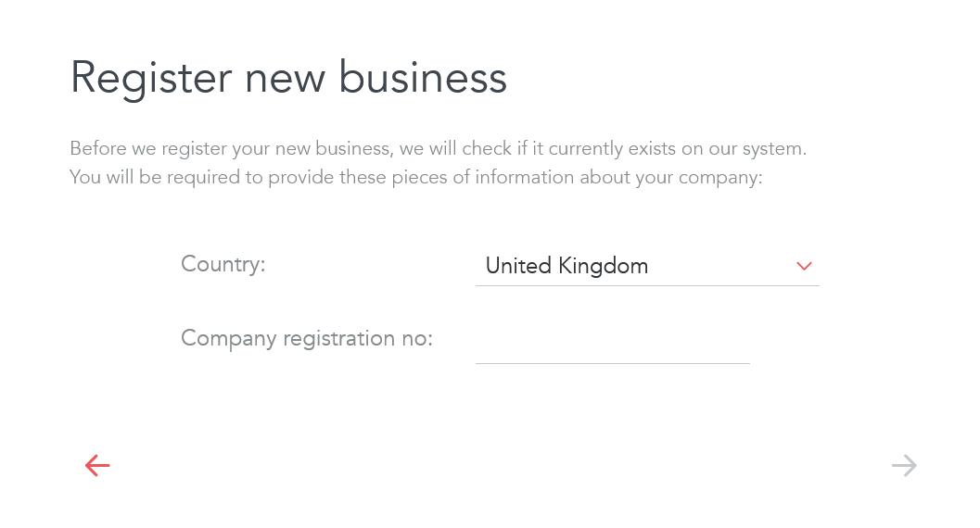This screenshot has height=528, width=980.
Task: Click the Country: label
Action: tap(223, 265)
